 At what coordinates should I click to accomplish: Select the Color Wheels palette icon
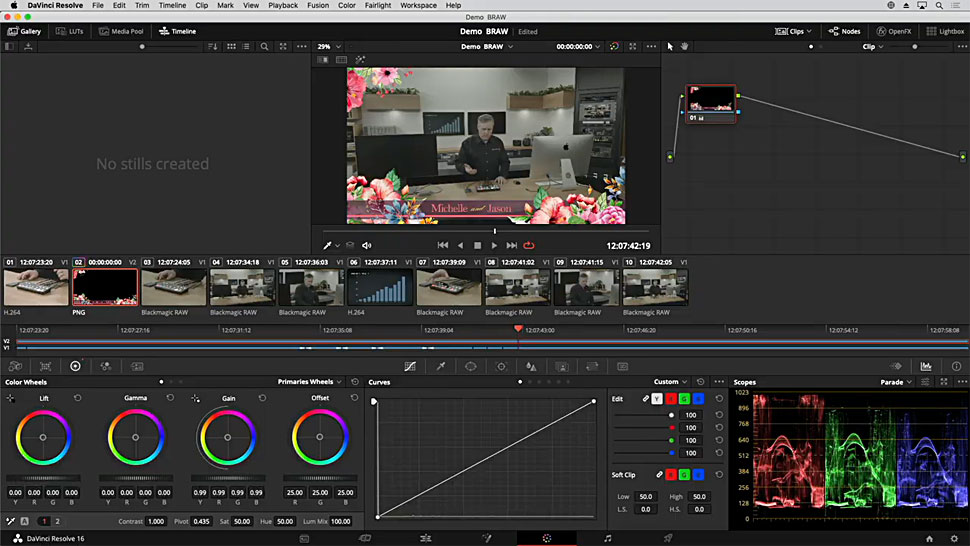point(75,367)
